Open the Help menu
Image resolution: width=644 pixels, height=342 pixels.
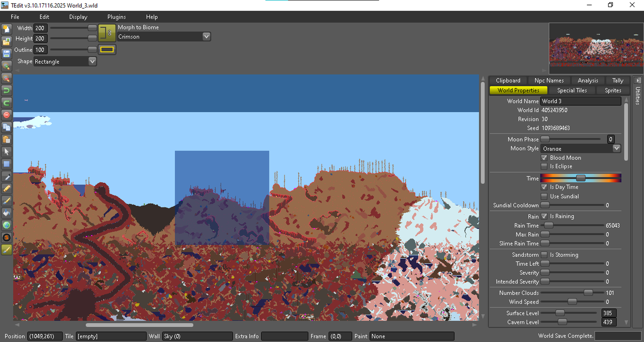152,17
